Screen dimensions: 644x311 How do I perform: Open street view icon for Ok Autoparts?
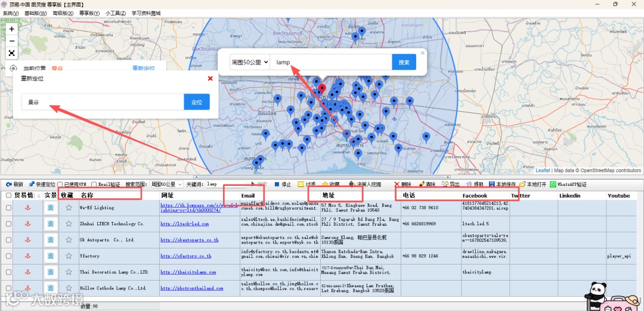coord(51,240)
